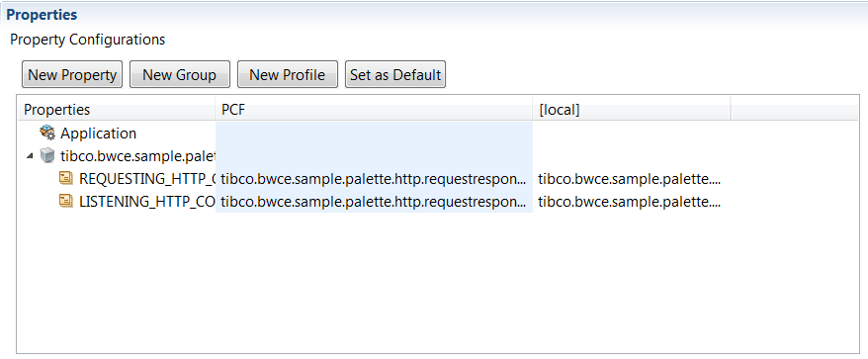Edit the [local] value for LISTENING_HTTP_CO property
Image resolution: width=868 pixels, height=359 pixels.
pos(632,202)
